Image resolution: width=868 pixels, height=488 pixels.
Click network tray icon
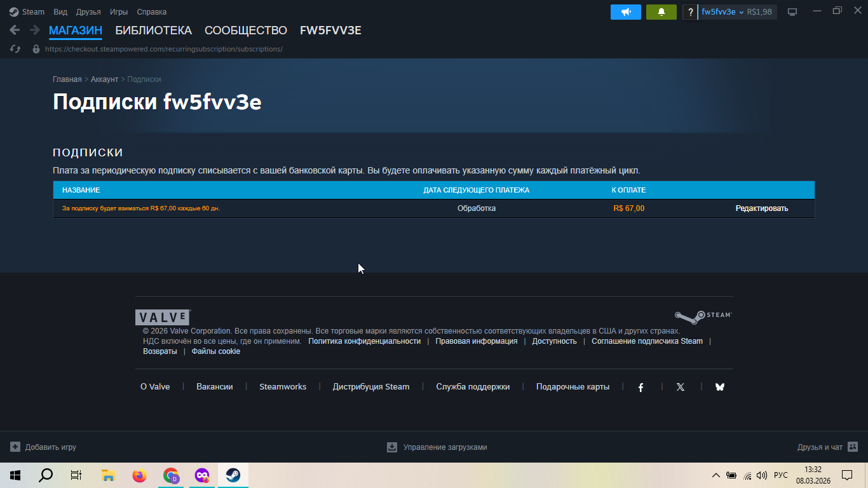747,475
